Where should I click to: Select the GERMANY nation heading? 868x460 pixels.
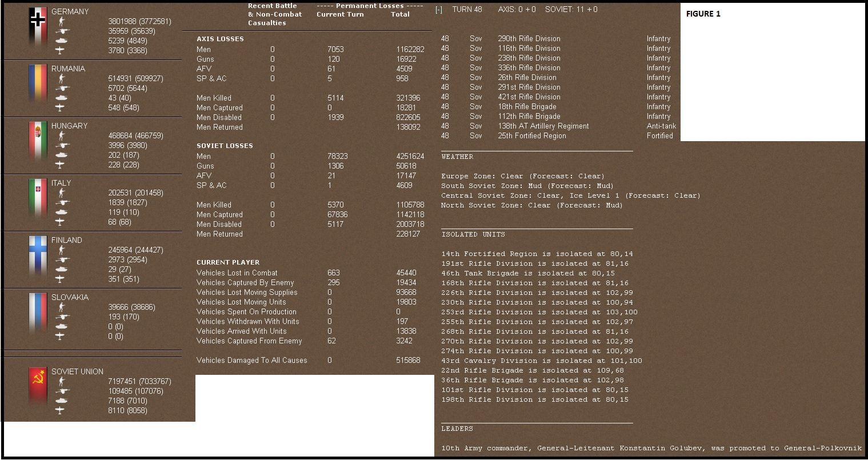coord(70,11)
